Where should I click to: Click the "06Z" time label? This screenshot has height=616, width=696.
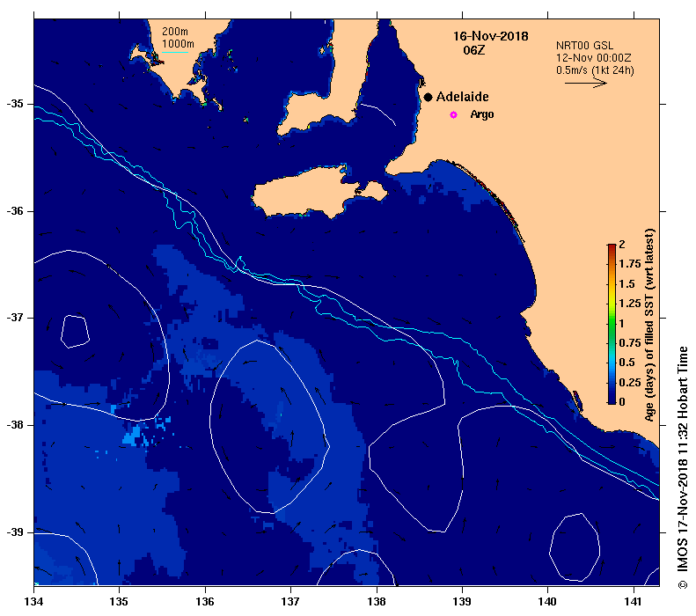click(474, 50)
